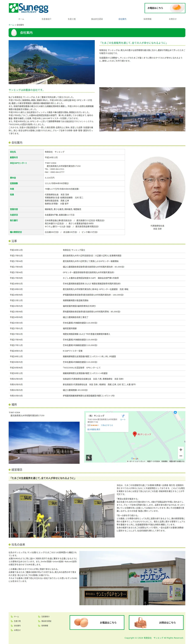Click footer お電話はこちら egg banner
Viewport: 194px width, 644px height.
point(97,622)
